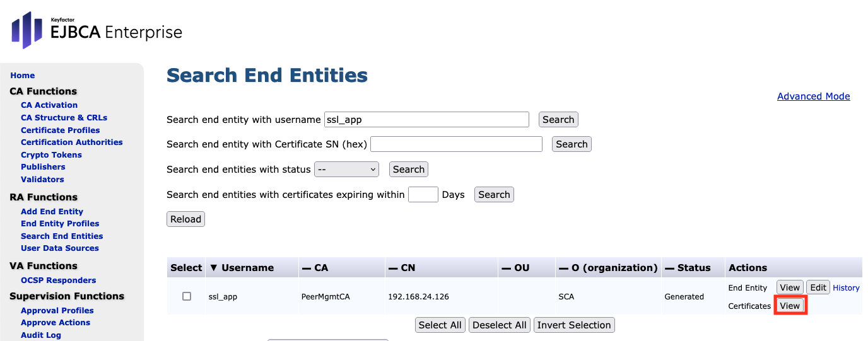868x341 pixels.
Task: Open Search End Entities in sidebar
Action: point(62,236)
